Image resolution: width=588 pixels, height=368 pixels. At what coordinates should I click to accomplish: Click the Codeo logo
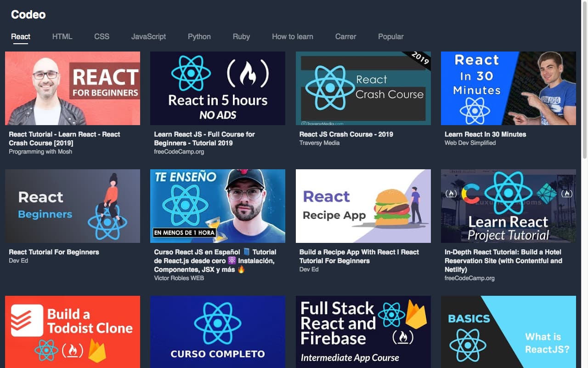[x=28, y=15]
